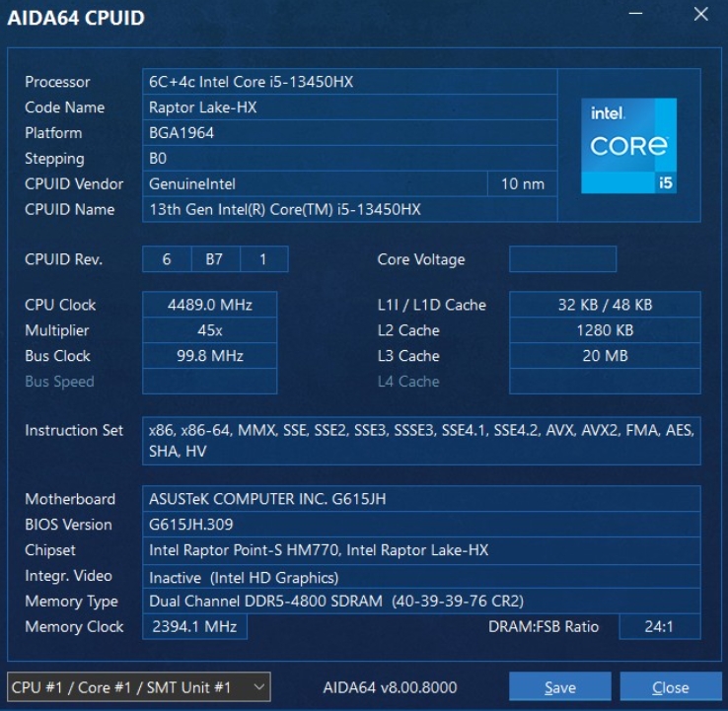Select the Raptor Lake-HX code name field
The height and width of the screenshot is (711, 728).
[349, 107]
